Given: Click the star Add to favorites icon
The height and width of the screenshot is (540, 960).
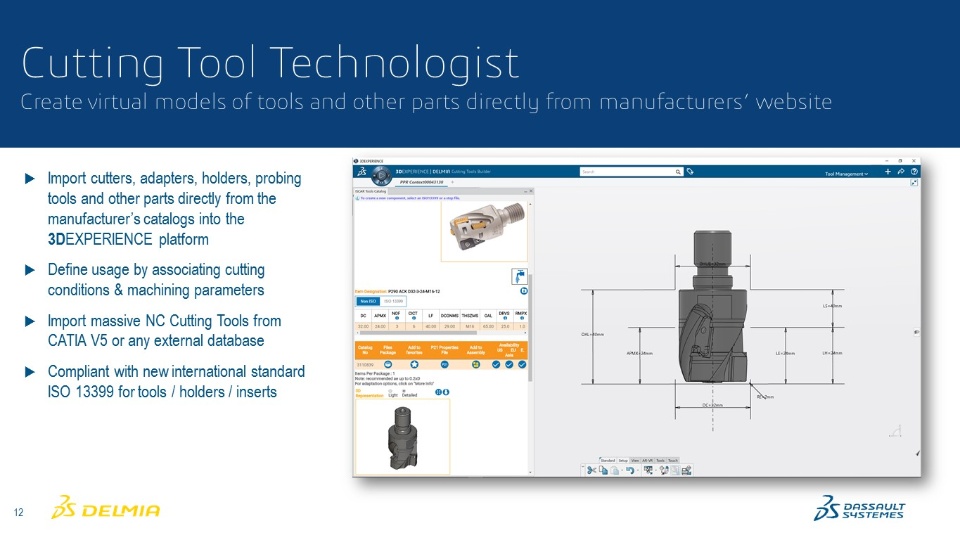Looking at the screenshot, I should (x=414, y=364).
